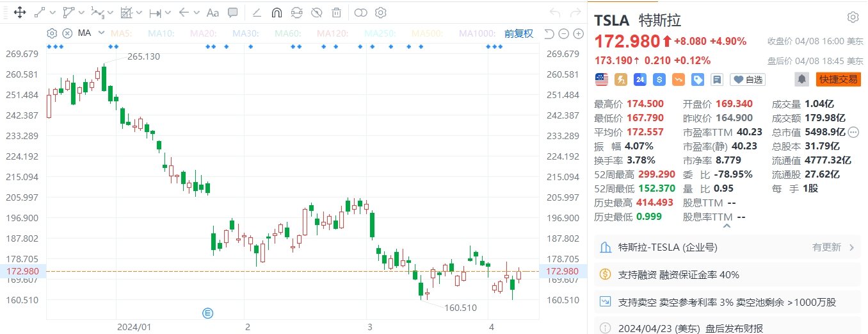Screen dimensions: 868x334
Task: Select the Fibonacci grid drawing tool
Action: click(x=127, y=12)
